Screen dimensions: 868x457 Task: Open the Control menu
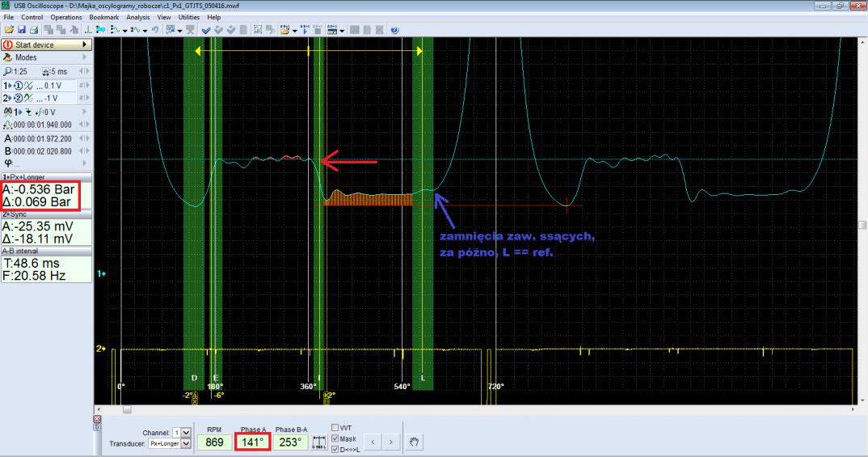click(x=32, y=17)
